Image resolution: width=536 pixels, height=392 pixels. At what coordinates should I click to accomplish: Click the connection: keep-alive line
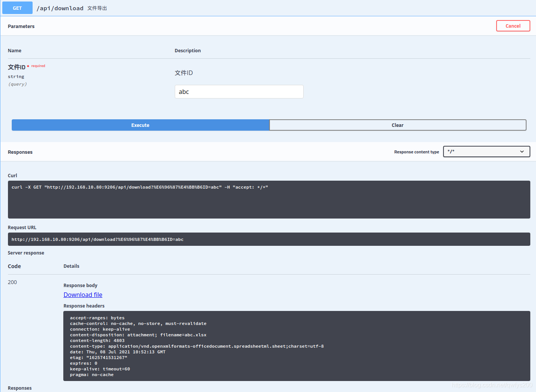tap(100, 329)
